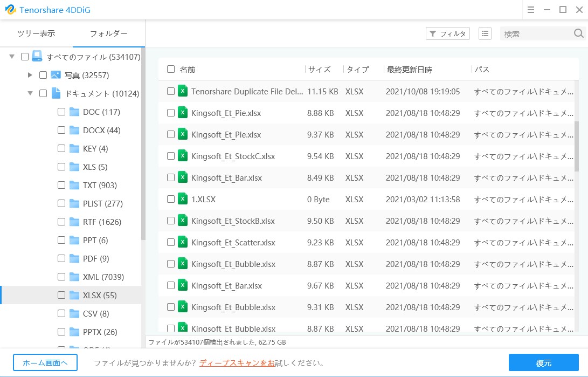Screen dimensions: 588x377
Task: Check the 写真 (32557) checkbox
Action: [43, 75]
